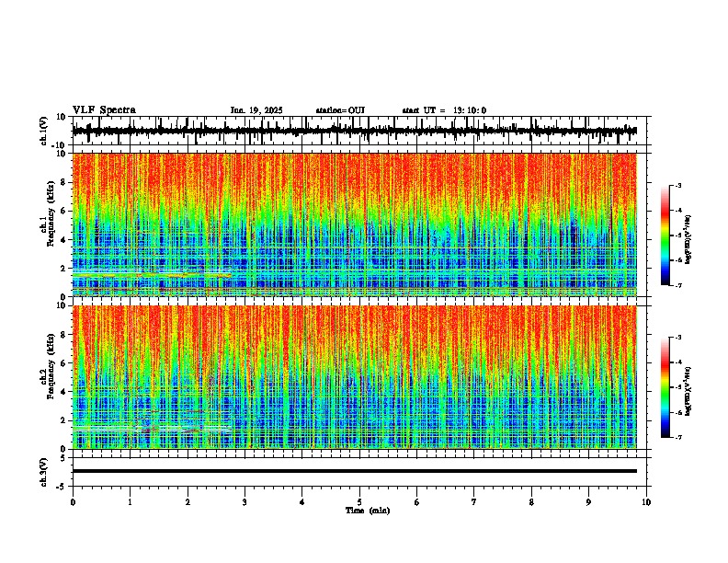Click the "-4" label on ch.2 color bar

click(x=677, y=362)
